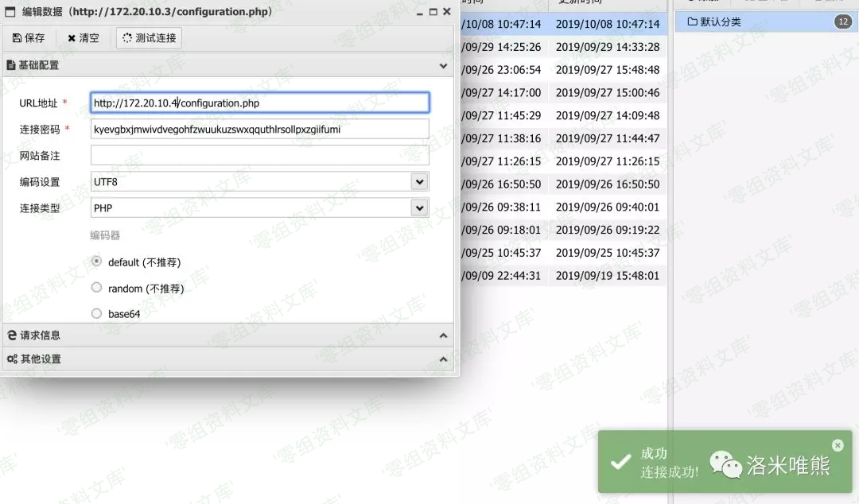Open the 编码设置 UTF8 dropdown
The width and height of the screenshot is (859, 504).
click(x=419, y=182)
